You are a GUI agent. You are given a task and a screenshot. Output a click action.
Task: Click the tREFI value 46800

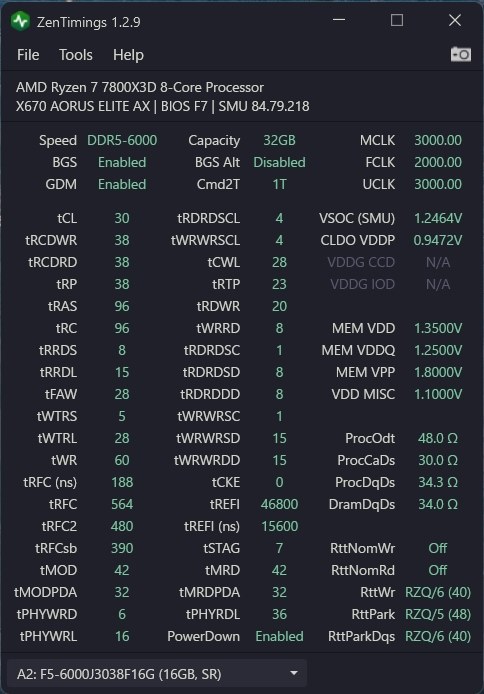tap(279, 504)
